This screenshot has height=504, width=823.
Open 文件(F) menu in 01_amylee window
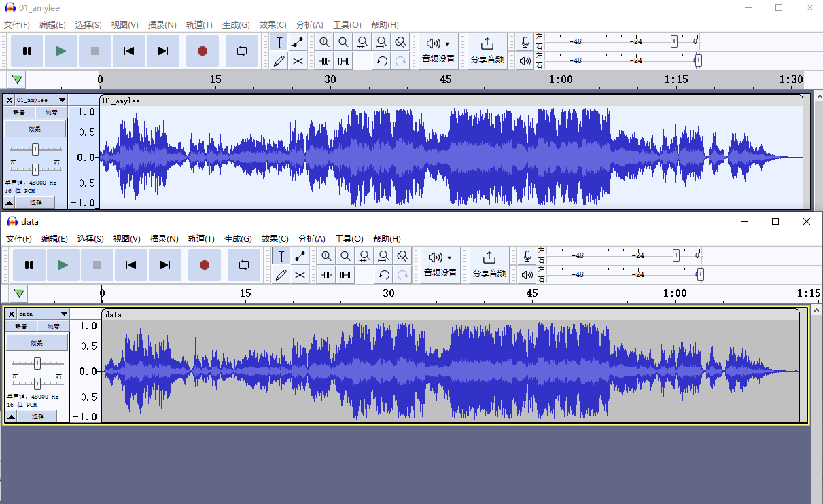pos(17,25)
